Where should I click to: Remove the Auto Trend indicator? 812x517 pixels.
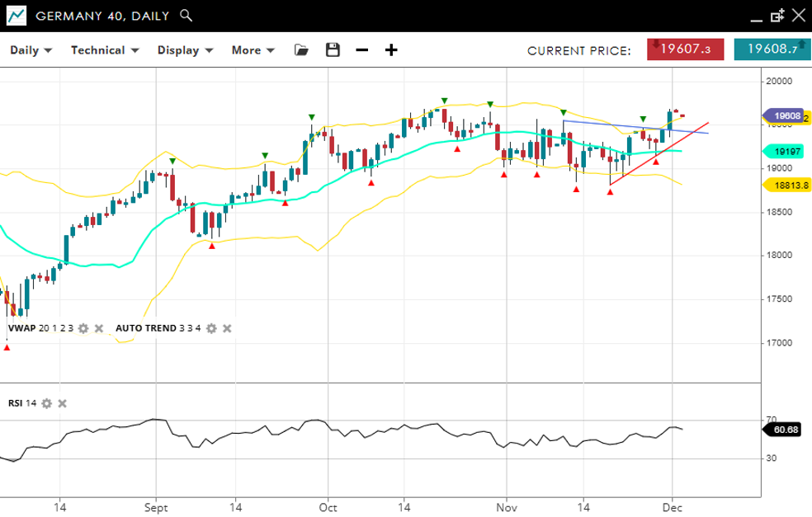(x=228, y=328)
